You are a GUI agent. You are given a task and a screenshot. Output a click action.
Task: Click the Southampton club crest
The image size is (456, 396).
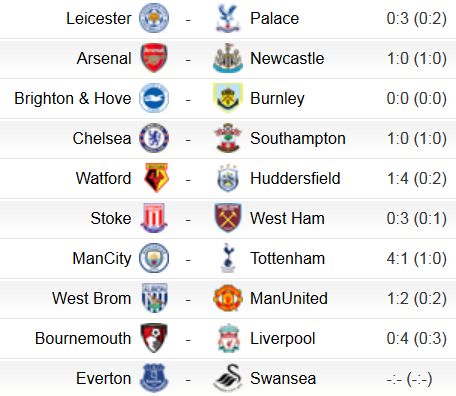click(228, 138)
